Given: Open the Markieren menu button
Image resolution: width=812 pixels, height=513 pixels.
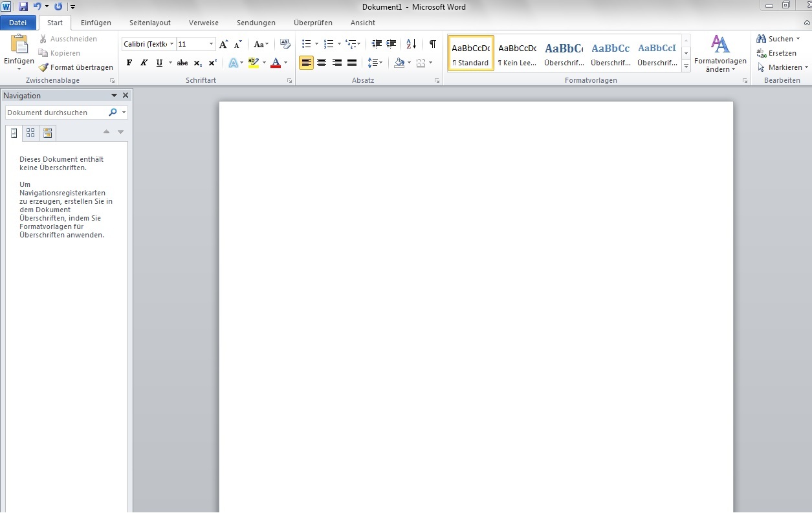Looking at the screenshot, I should click(x=782, y=67).
